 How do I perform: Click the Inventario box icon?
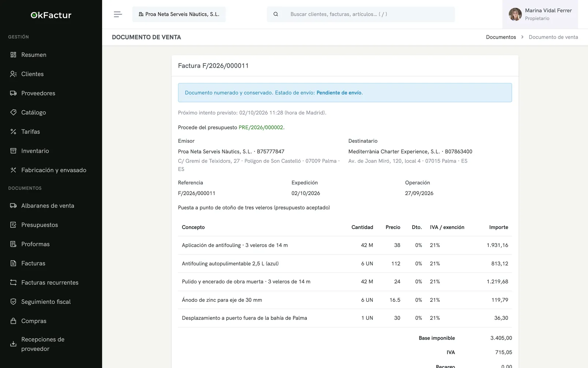pyautogui.click(x=13, y=151)
